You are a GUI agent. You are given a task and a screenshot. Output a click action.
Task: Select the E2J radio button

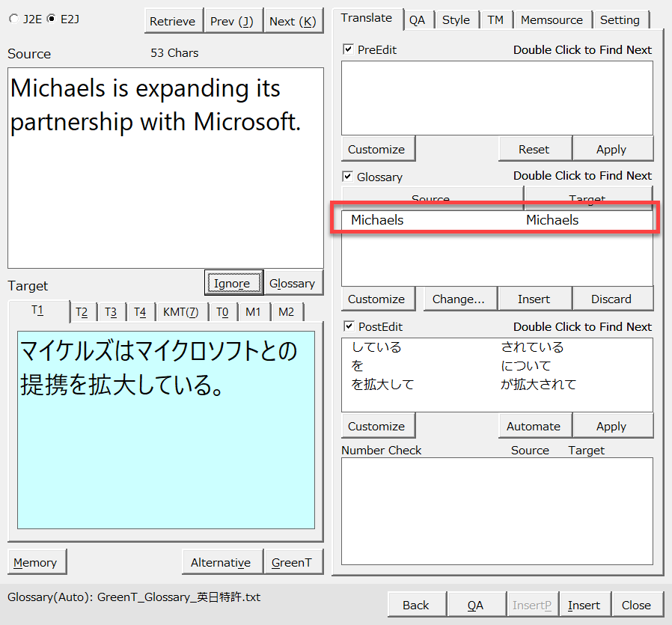pos(51,19)
